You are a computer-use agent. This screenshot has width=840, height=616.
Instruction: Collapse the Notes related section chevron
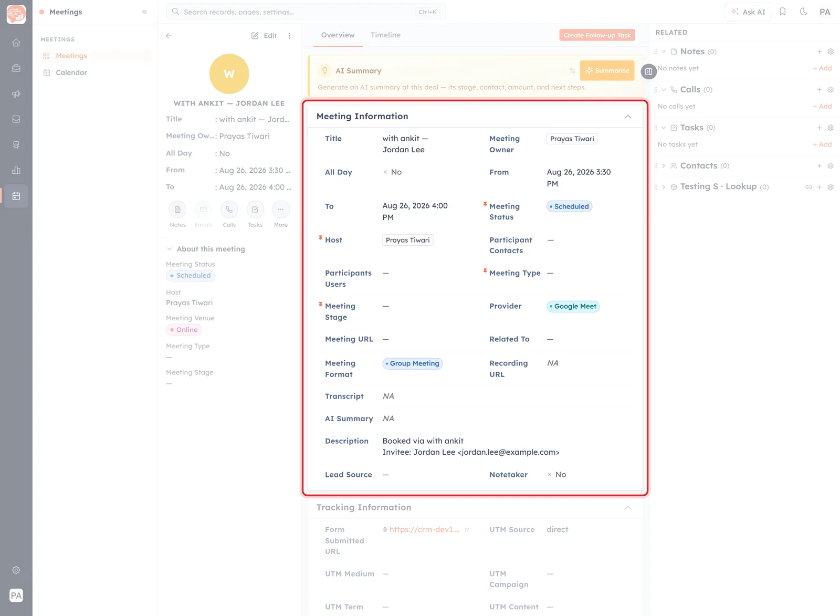664,51
